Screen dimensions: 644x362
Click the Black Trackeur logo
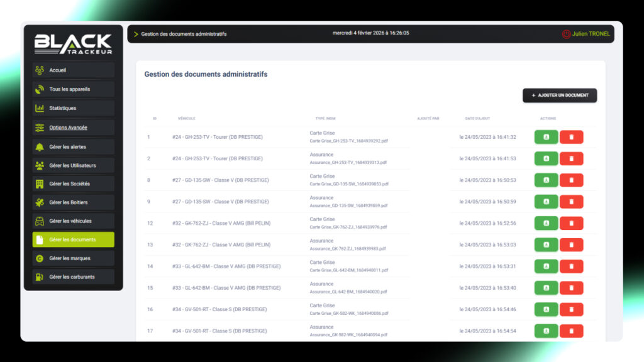tap(73, 44)
